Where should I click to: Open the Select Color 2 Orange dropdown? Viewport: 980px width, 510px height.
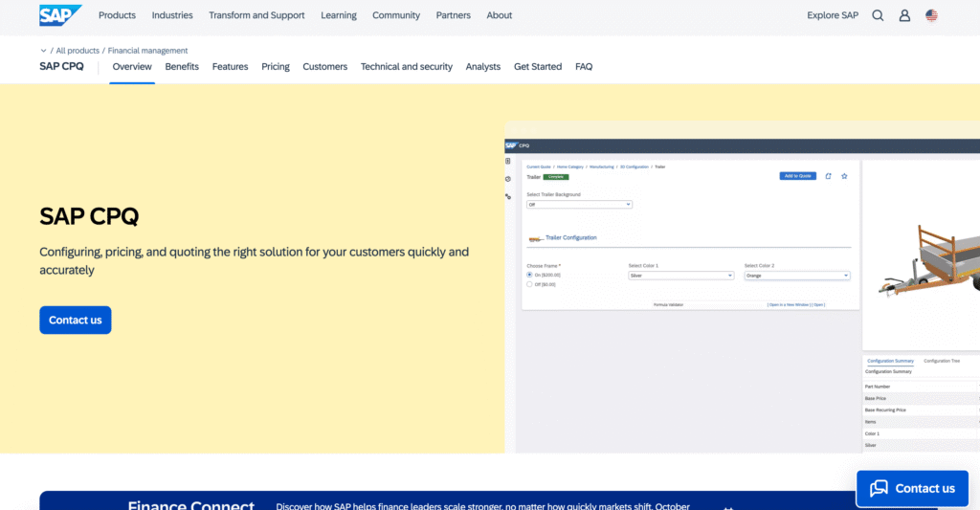(797, 276)
